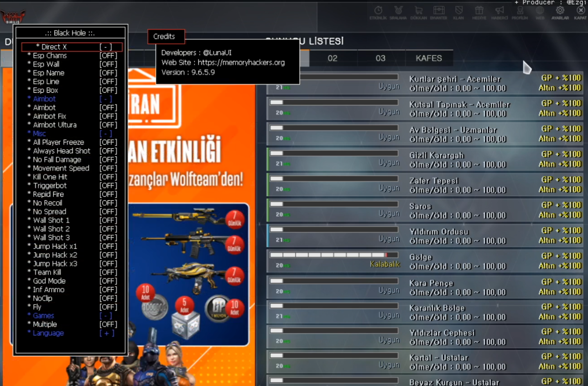This screenshot has width=588, height=386.
Task: Collapse the Direct X section
Action: [x=72, y=47]
